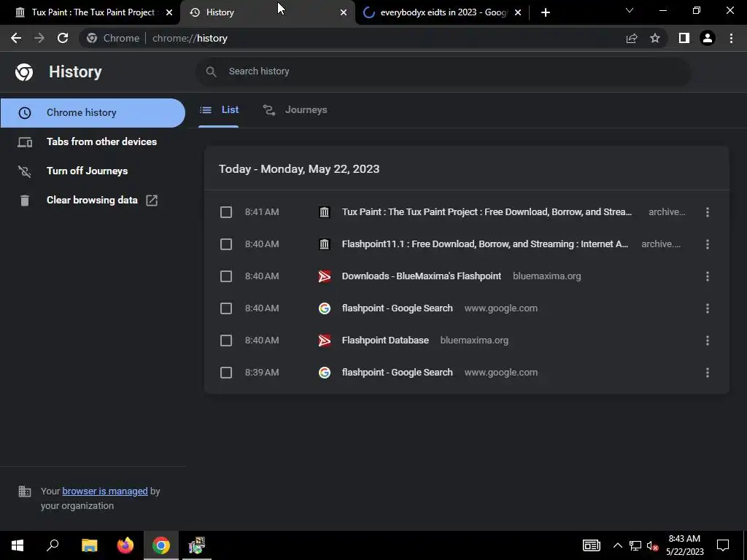Viewport: 747px width, 560px height.
Task: Switch to the List view tab
Action: pyautogui.click(x=219, y=110)
